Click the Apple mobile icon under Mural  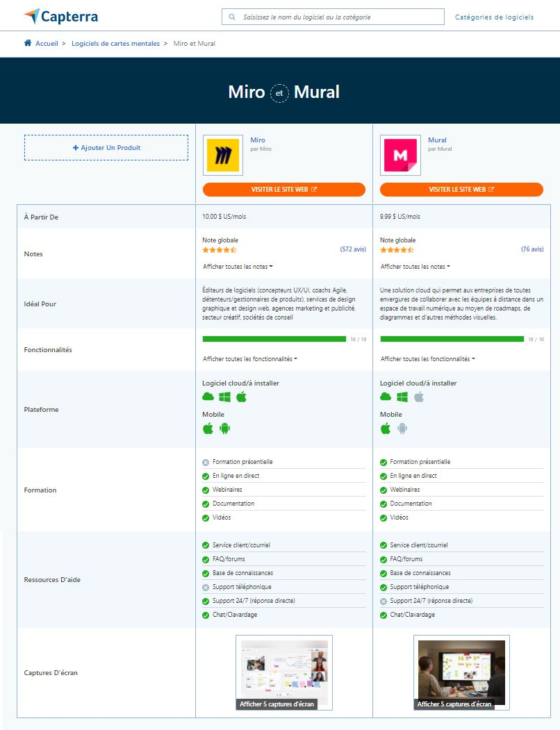tap(385, 429)
